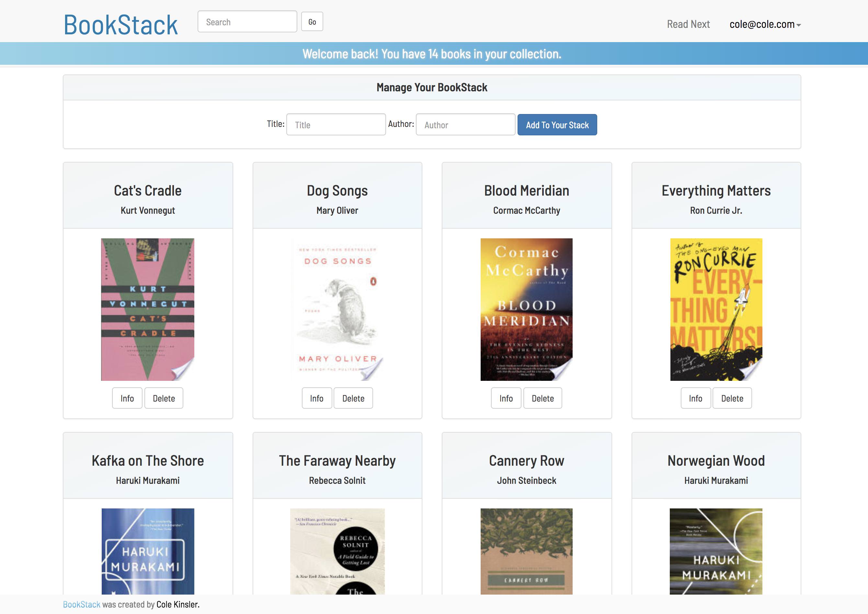868x614 pixels.
Task: Click Add To Your Stack
Action: pos(557,124)
